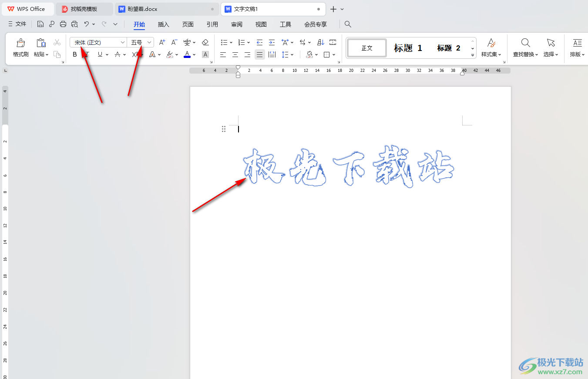
Task: Increase font size with A+ icon
Action: (162, 42)
